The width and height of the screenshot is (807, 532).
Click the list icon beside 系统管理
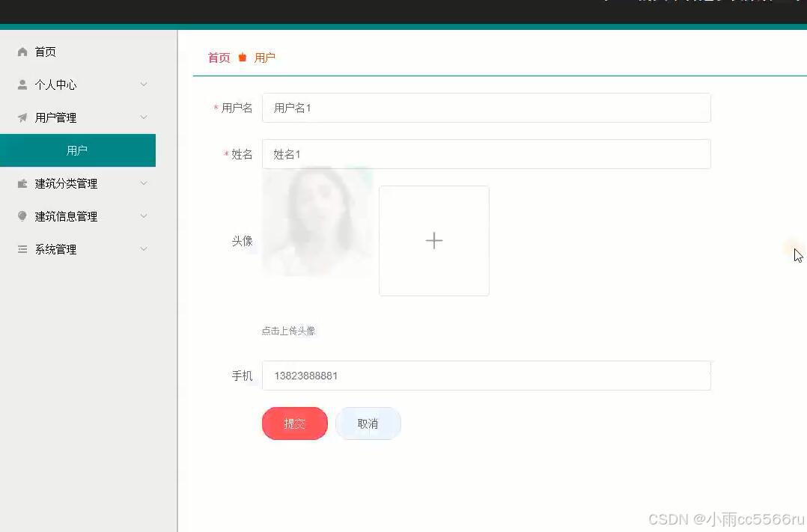point(22,249)
